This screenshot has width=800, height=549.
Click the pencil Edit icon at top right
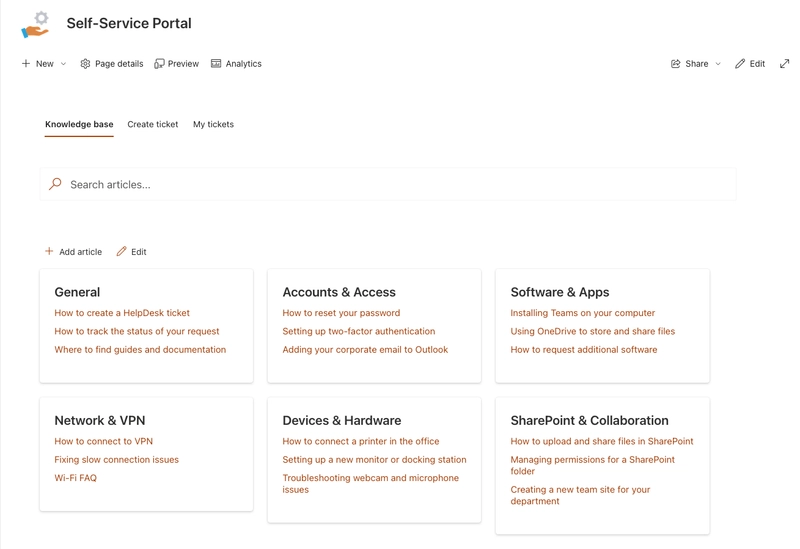pos(740,64)
